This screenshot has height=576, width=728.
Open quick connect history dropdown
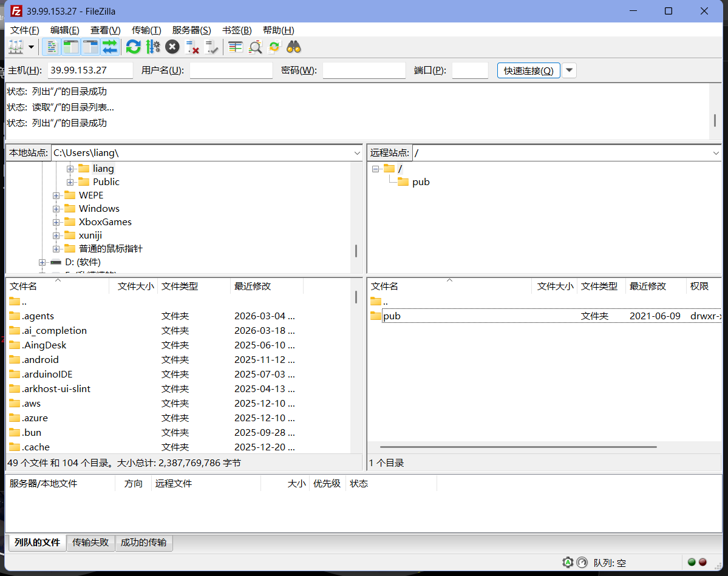pyautogui.click(x=569, y=70)
